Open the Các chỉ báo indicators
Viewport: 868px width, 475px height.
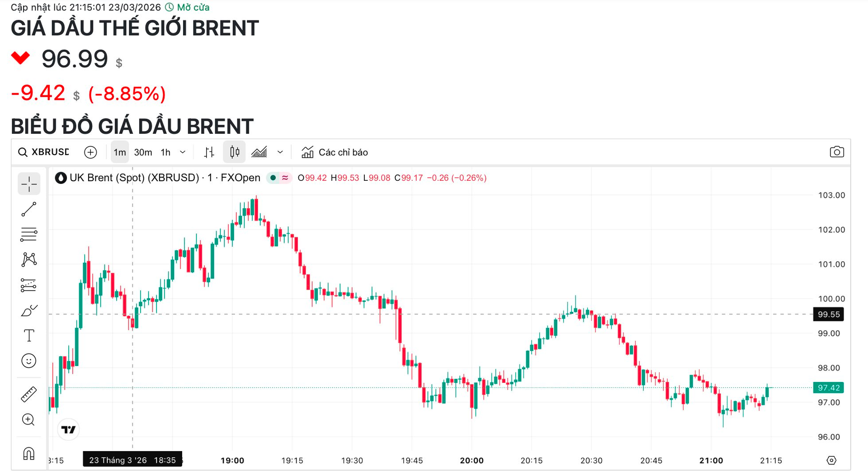pos(335,152)
